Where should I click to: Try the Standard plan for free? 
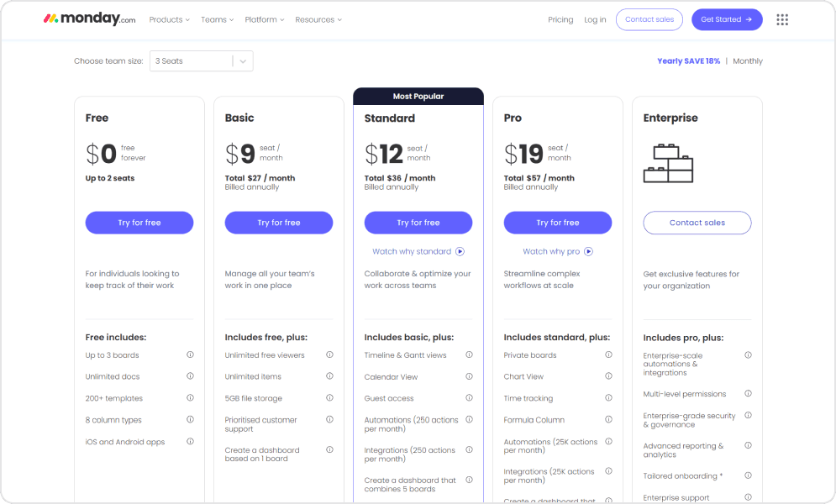pyautogui.click(x=418, y=223)
